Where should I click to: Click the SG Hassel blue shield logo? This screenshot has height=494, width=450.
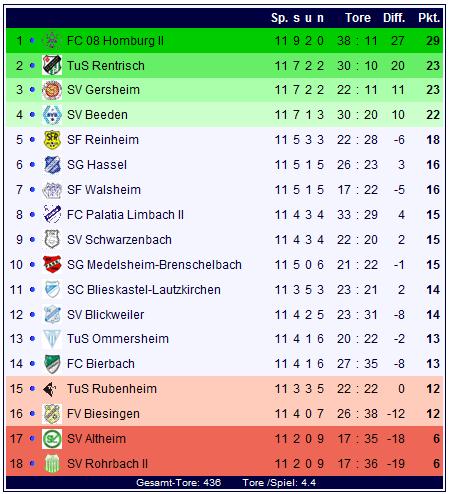tap(52, 165)
